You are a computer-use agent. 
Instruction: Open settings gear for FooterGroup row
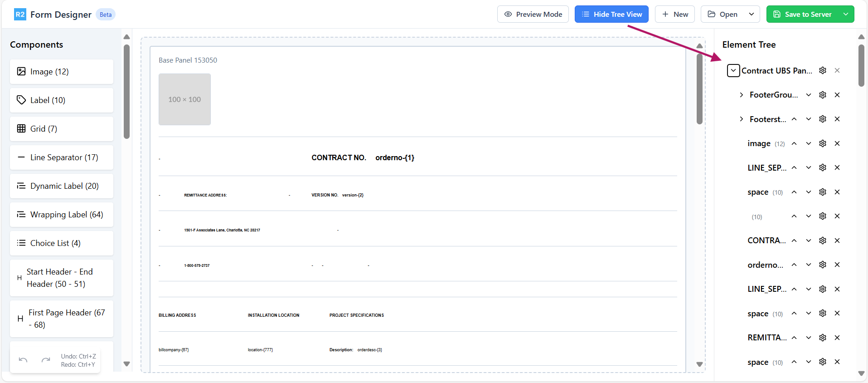pyautogui.click(x=823, y=95)
